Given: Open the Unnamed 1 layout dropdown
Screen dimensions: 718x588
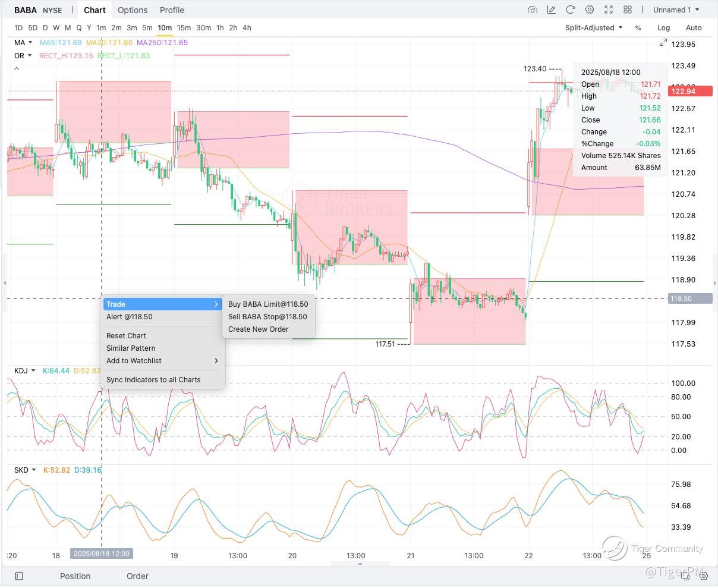Looking at the screenshot, I should coord(676,10).
